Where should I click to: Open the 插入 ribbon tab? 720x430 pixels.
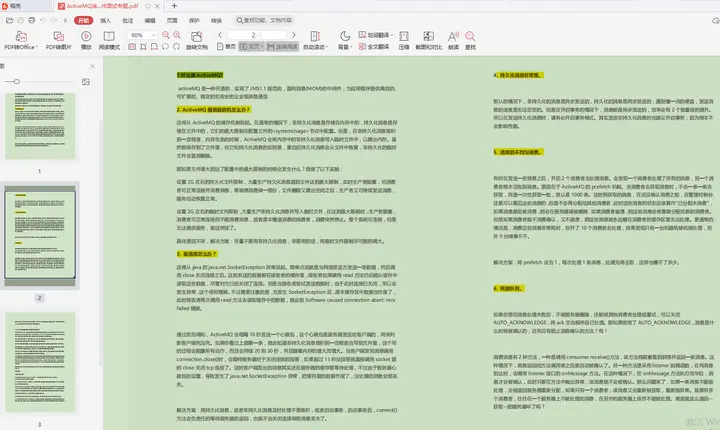click(x=106, y=20)
